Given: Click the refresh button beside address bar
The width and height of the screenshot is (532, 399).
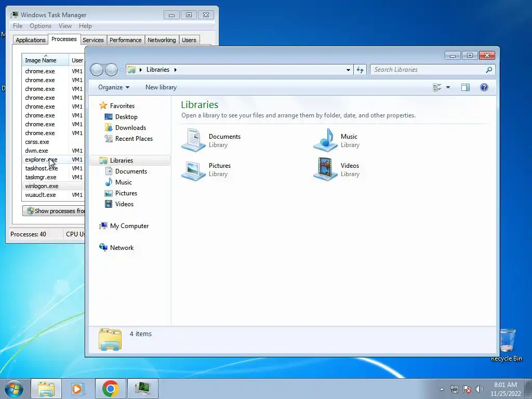Looking at the screenshot, I should tap(360, 70).
